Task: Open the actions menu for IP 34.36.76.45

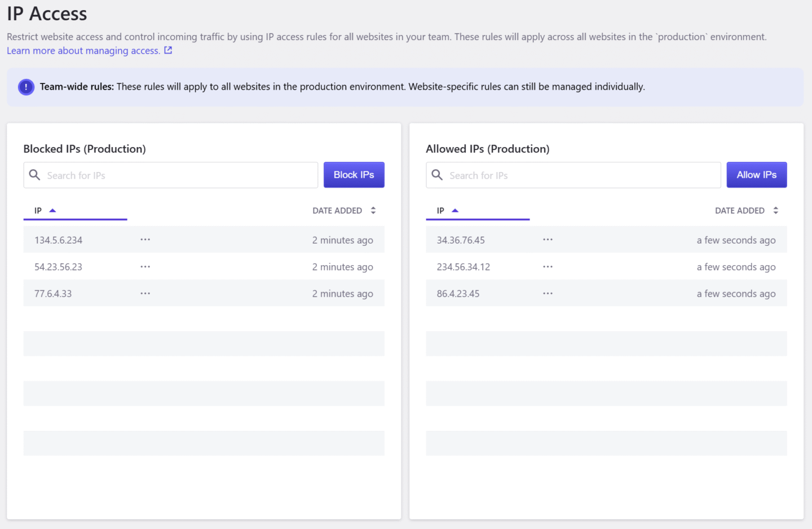Action: 548,239
